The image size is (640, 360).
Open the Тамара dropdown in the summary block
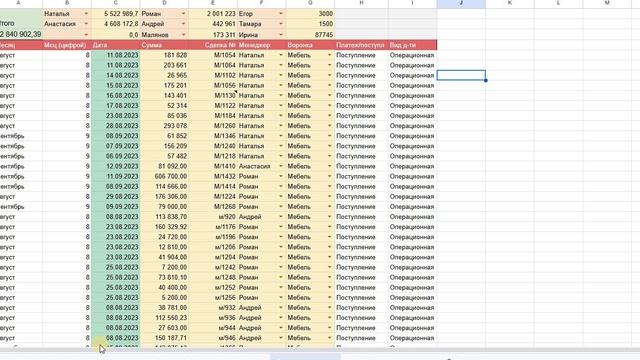tap(281, 24)
